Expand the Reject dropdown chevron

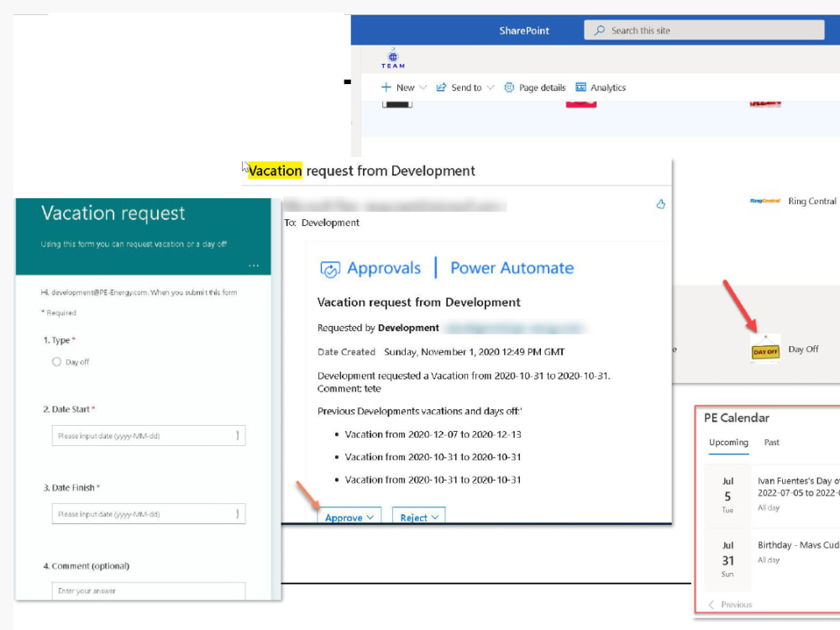click(x=435, y=517)
